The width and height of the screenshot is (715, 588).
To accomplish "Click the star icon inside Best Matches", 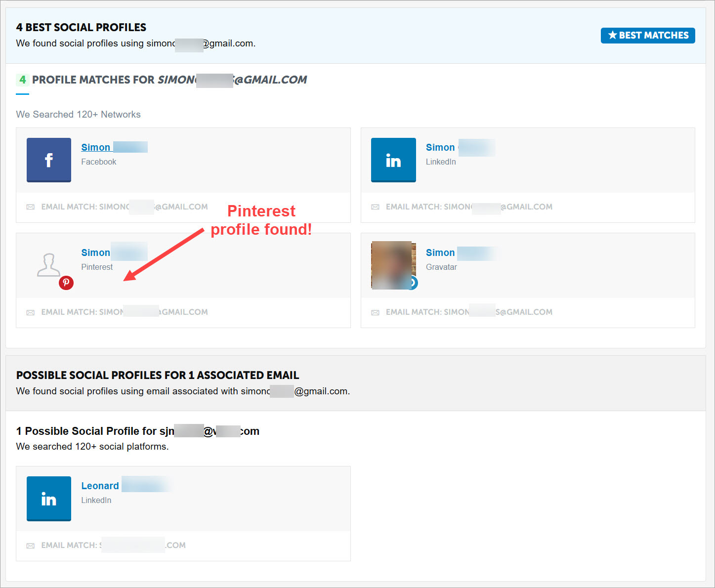I will (613, 35).
